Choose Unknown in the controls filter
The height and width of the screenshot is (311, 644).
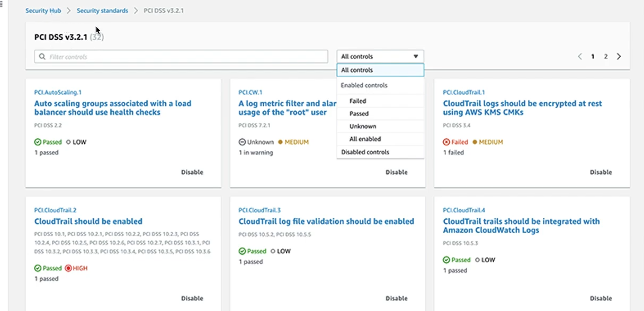[x=362, y=126]
